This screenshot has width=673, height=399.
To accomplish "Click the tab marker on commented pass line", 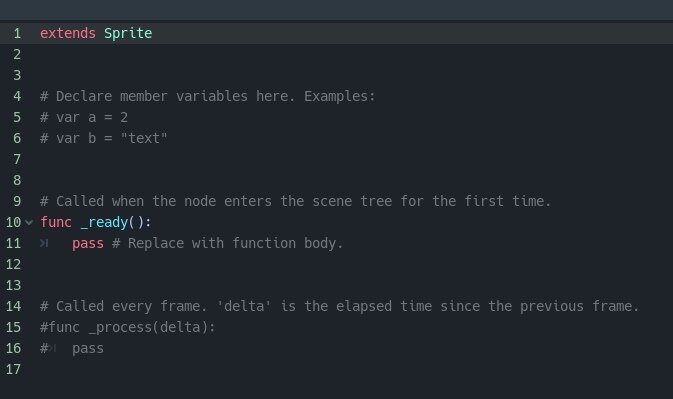I will coord(52,348).
